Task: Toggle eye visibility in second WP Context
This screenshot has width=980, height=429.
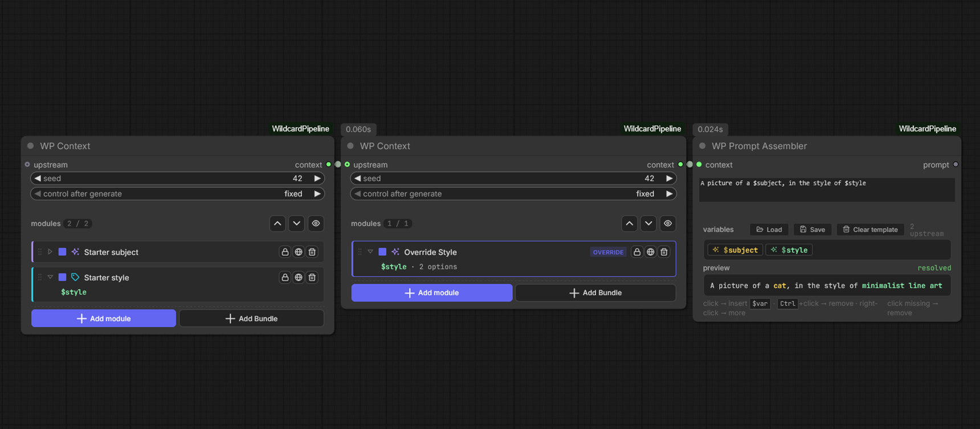Action: (668, 223)
